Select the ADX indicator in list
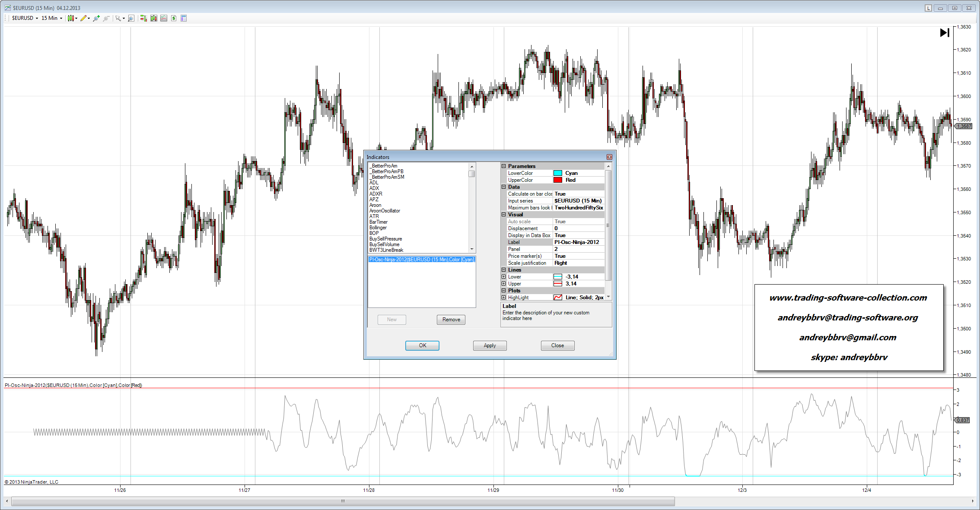This screenshot has height=510, width=980. pos(374,188)
